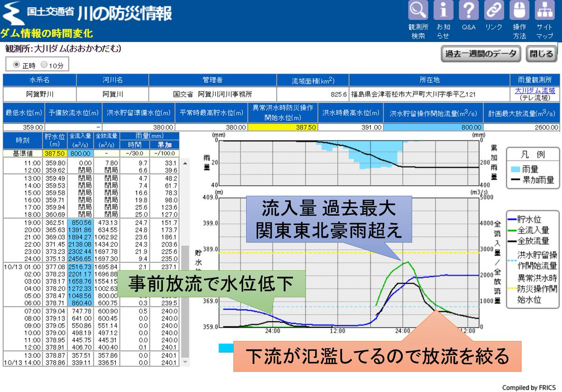The width and height of the screenshot is (562, 392).
Task: Click the 10/13 14:00 time cell
Action: click(22, 362)
